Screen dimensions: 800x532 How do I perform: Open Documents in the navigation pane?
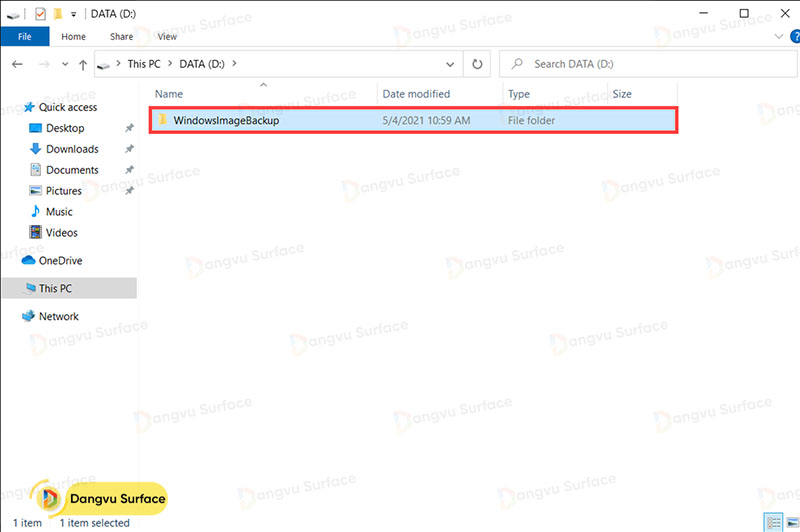pyautogui.click(x=72, y=170)
